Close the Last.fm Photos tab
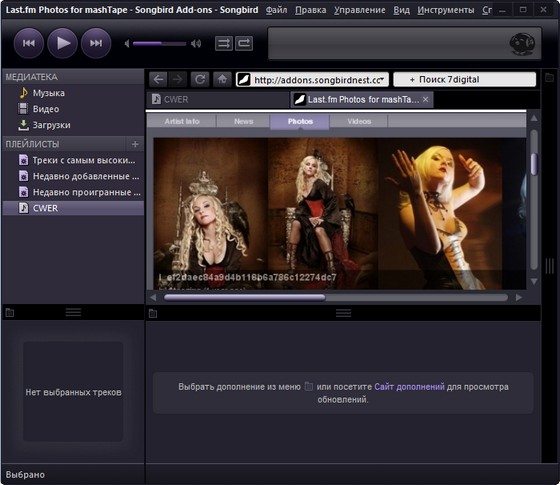Screen dimensions: 560x485 tap(425, 100)
